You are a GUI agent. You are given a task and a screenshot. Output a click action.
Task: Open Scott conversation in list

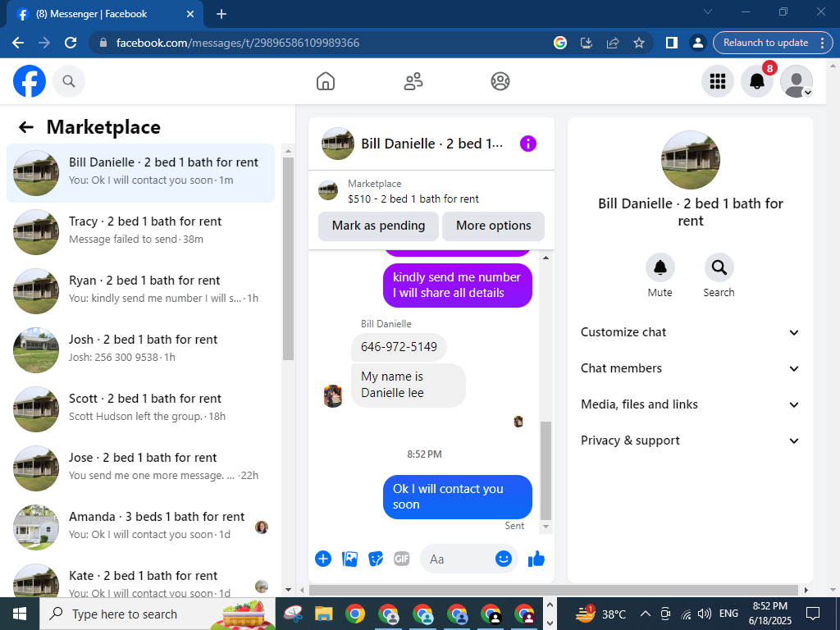tap(141, 409)
